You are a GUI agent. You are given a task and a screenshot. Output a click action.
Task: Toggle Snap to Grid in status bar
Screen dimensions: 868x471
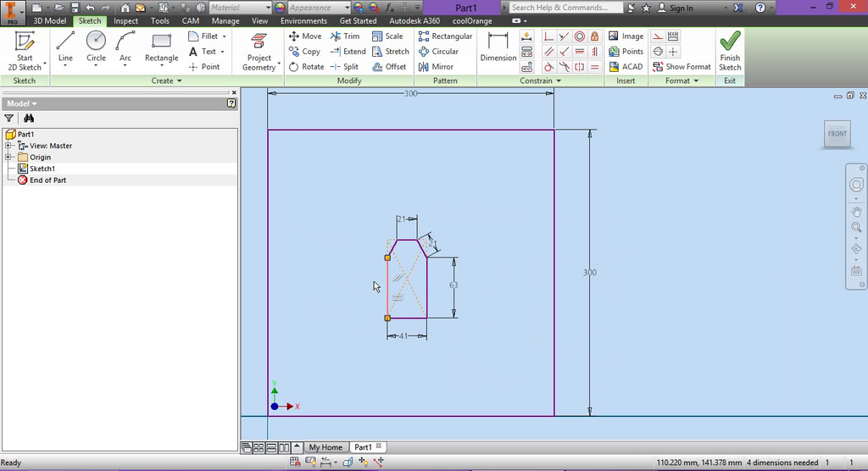[x=295, y=463]
